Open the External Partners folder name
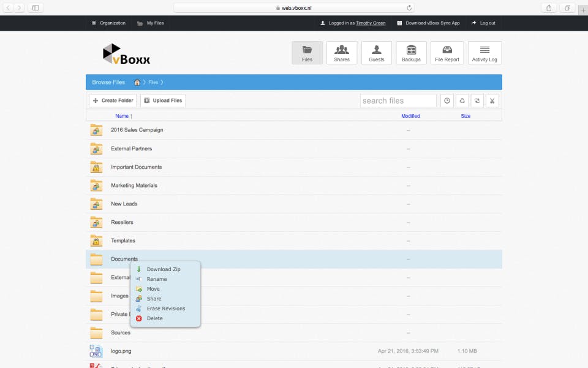 (x=131, y=148)
